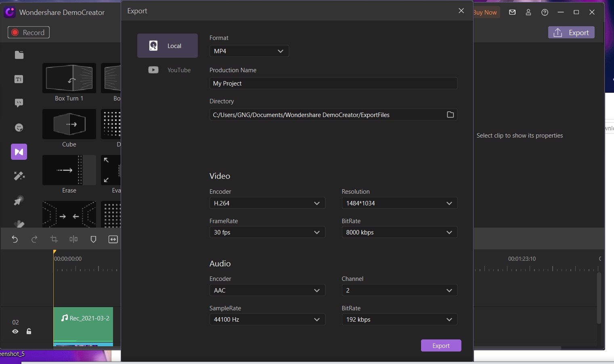Click the purple Export button in dialog

[x=441, y=345]
